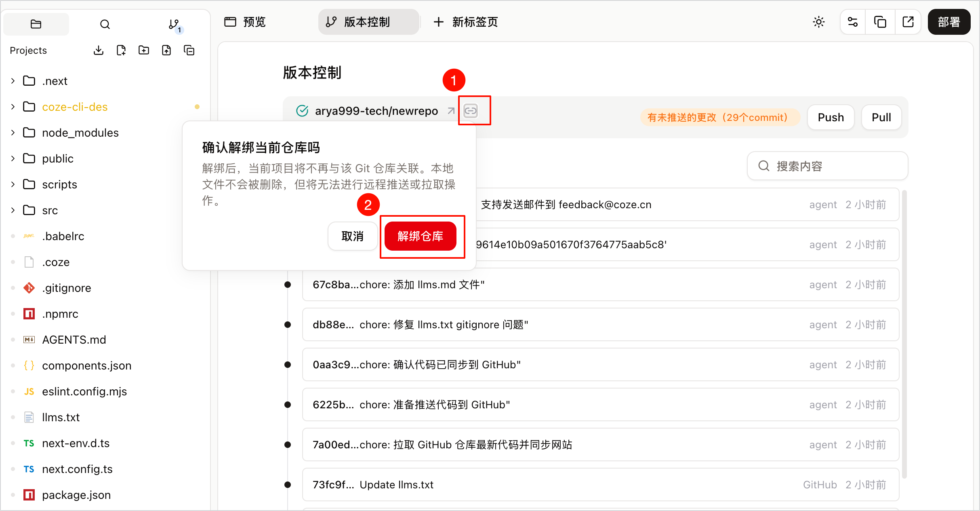Viewport: 980px width, 511px height.
Task: Open the search sidebar tab
Action: pyautogui.click(x=105, y=24)
